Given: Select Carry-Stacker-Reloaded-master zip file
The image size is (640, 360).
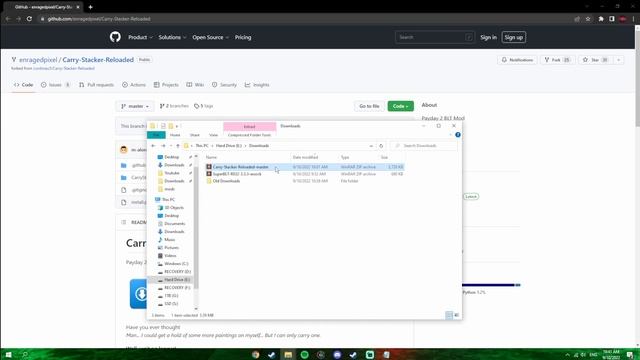Looking at the screenshot, I should pos(304,167).
